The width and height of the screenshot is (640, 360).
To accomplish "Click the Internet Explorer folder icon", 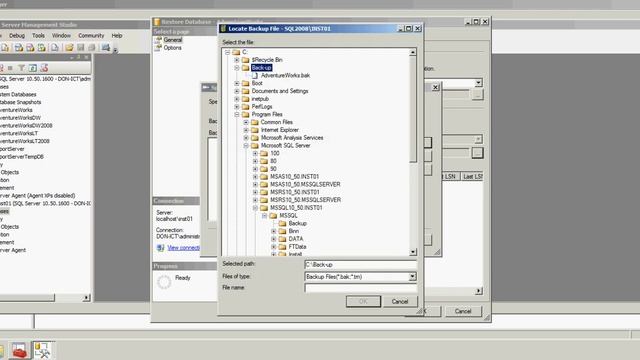I will (255, 130).
